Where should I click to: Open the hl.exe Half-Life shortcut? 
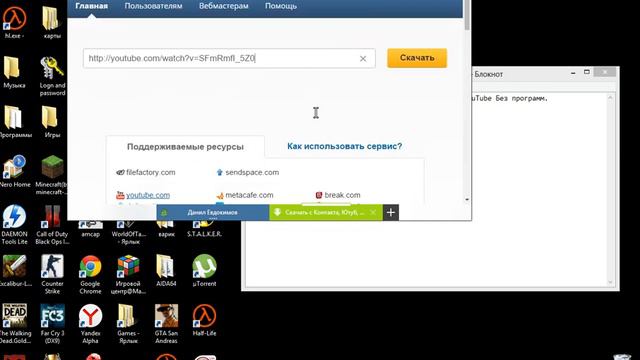pos(14,19)
